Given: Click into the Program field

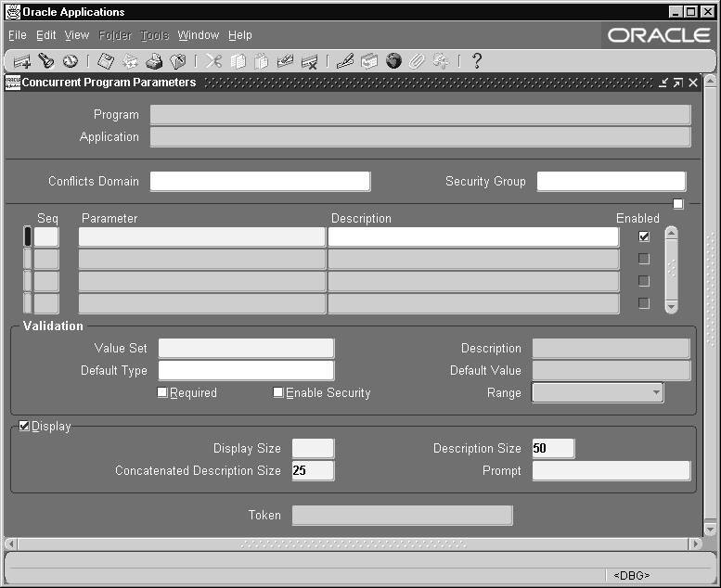Looking at the screenshot, I should point(420,114).
